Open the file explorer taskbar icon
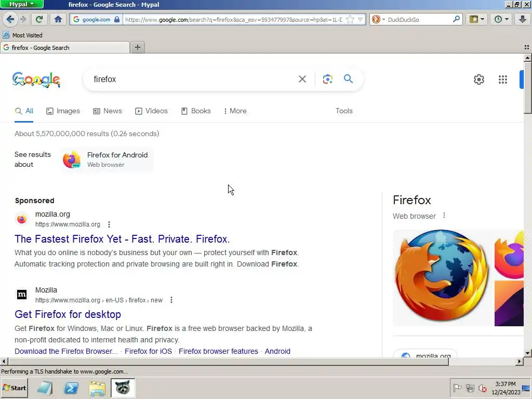 pyautogui.click(x=97, y=388)
